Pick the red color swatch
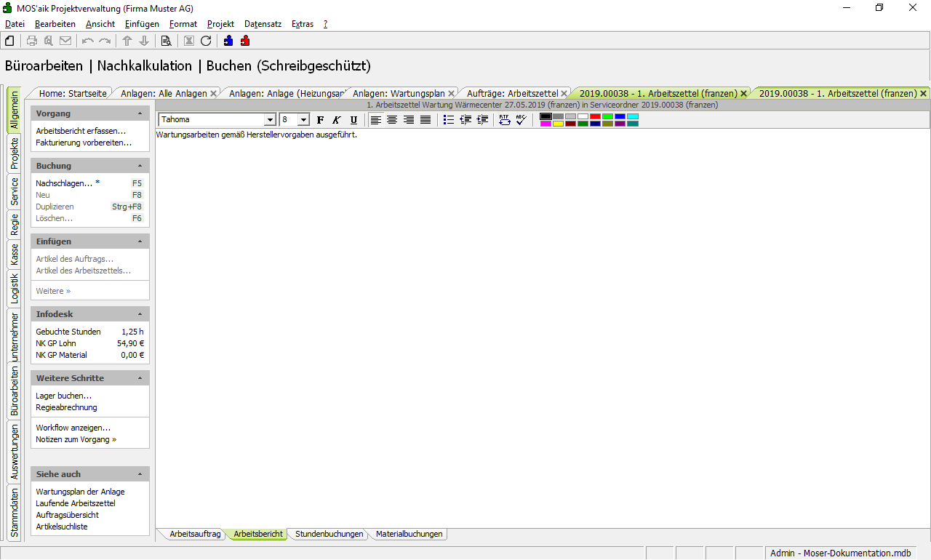 595,116
